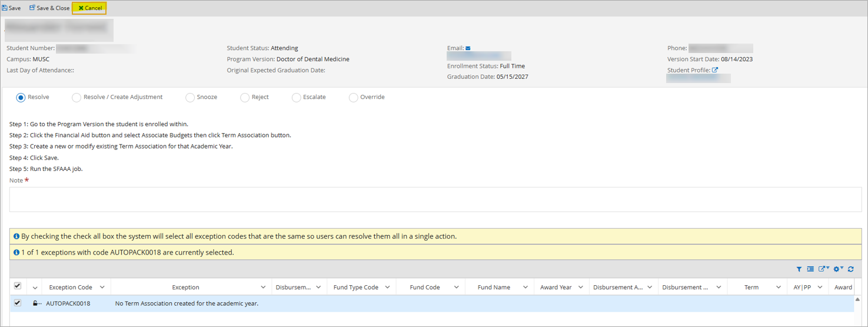Screen dimensions: 868x327
Task: Click into the Note text field
Action: 435,200
